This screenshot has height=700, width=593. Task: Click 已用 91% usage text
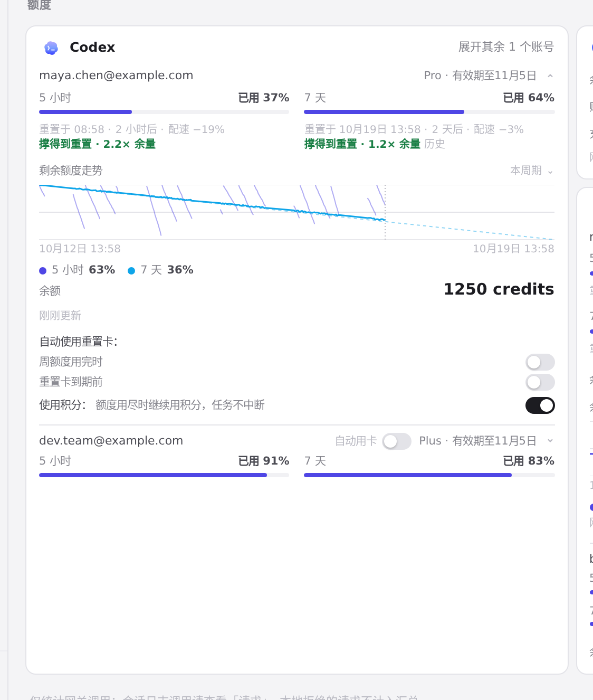tap(263, 461)
